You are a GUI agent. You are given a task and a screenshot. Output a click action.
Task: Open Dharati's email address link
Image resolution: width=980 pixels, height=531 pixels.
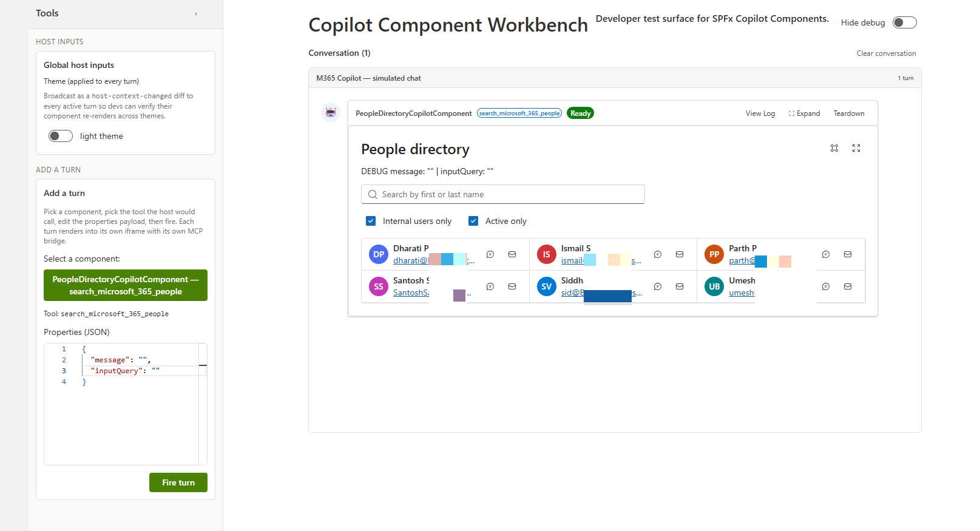434,260
